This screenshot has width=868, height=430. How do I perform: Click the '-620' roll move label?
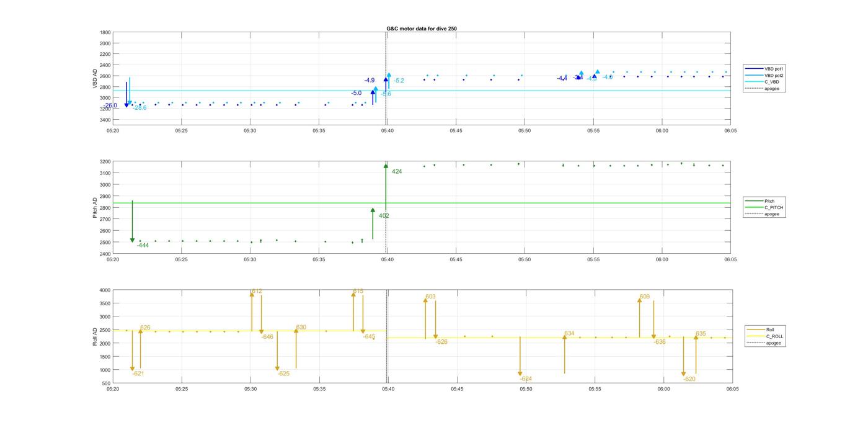coord(689,379)
